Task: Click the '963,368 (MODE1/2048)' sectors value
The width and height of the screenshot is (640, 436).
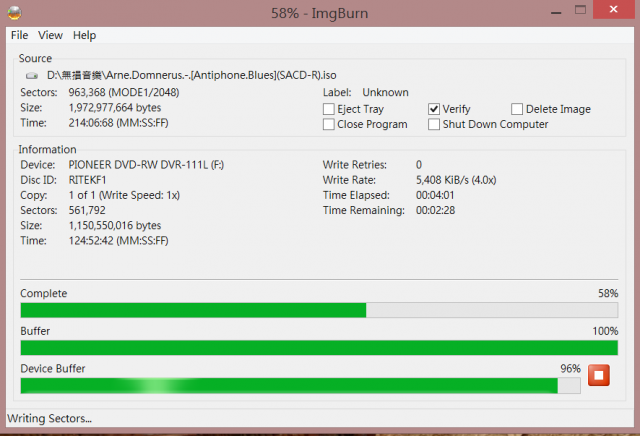Action: click(x=124, y=93)
